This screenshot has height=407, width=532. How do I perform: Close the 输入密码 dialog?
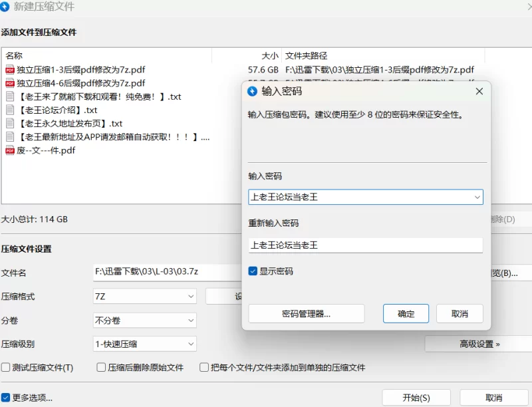coord(479,91)
